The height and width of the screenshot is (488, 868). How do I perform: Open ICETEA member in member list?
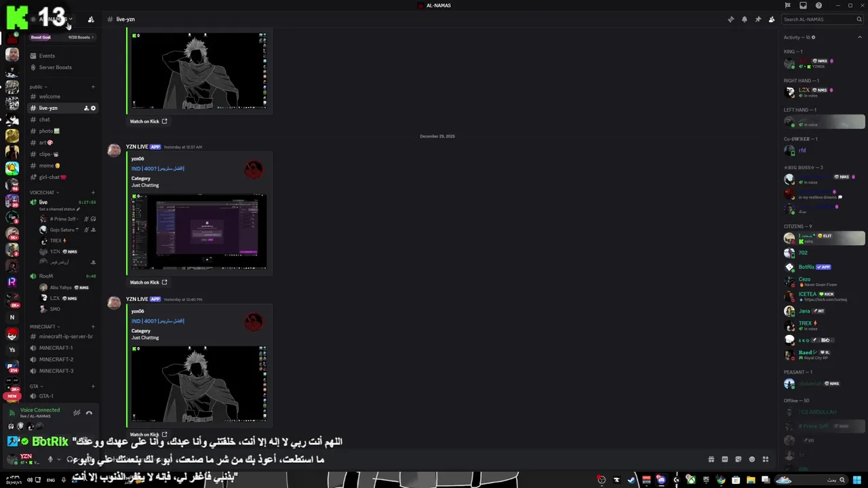tap(823, 296)
